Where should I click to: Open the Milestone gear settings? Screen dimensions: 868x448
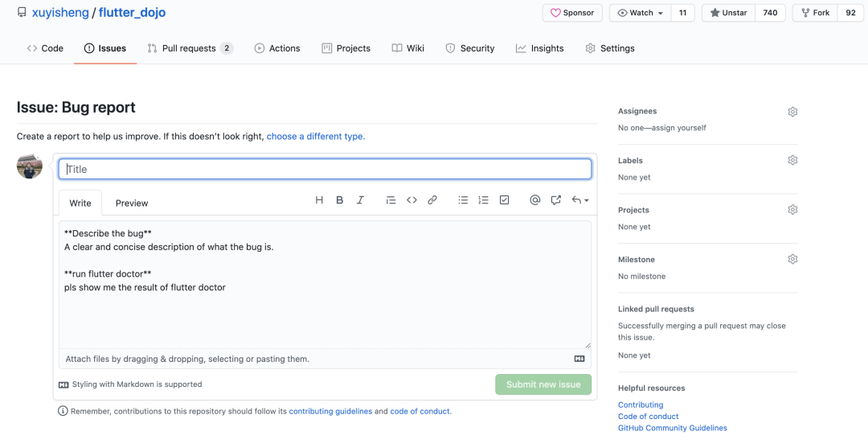click(x=792, y=259)
